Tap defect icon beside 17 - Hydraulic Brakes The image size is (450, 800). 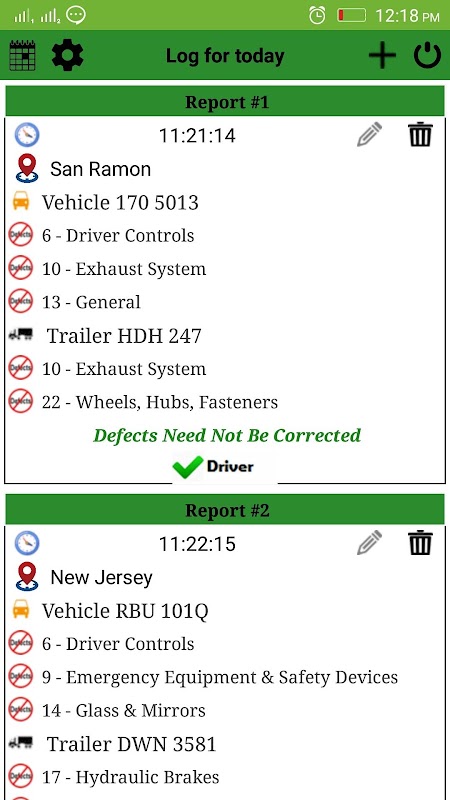(x=21, y=777)
